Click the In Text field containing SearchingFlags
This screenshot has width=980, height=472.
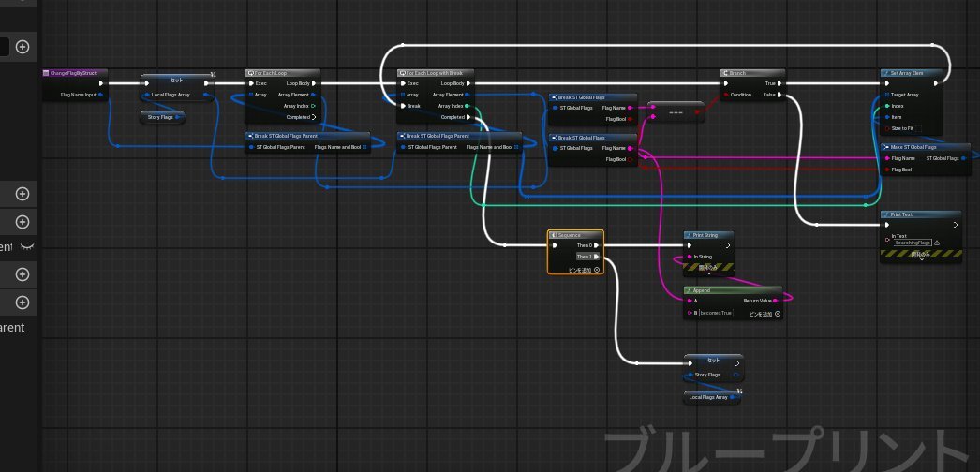(905, 243)
